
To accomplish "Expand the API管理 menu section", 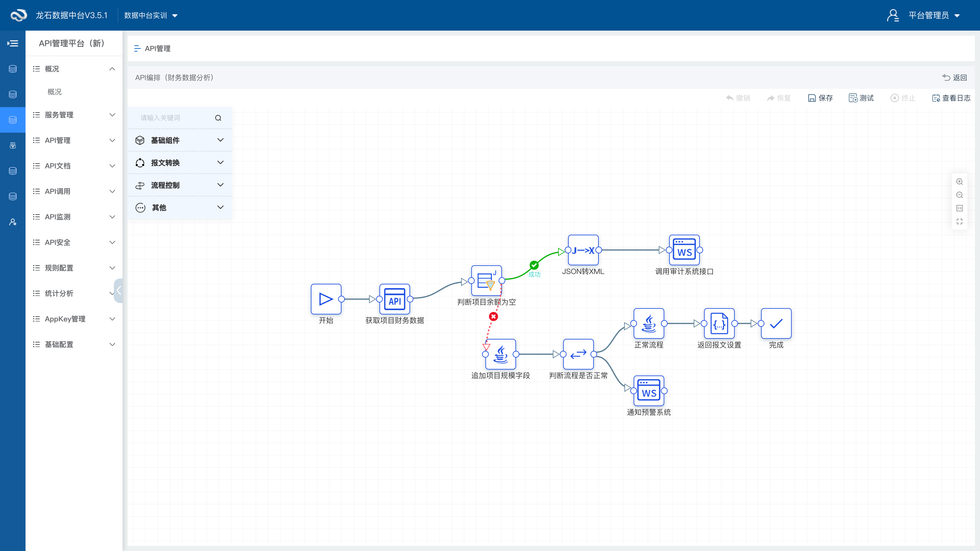I will pyautogui.click(x=74, y=140).
